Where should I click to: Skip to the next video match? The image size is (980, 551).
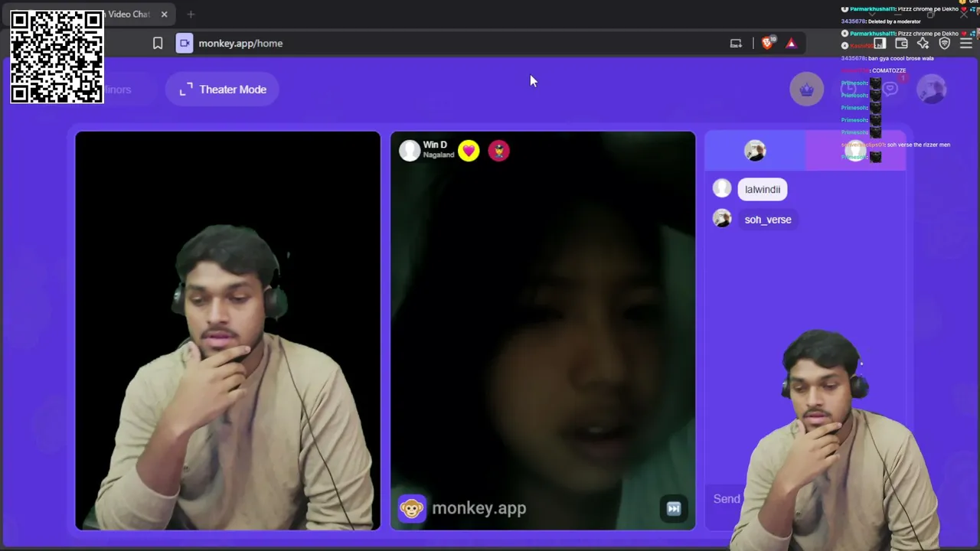click(x=674, y=509)
